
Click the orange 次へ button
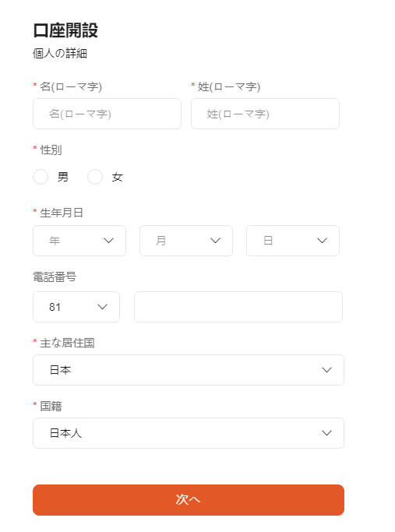(189, 500)
